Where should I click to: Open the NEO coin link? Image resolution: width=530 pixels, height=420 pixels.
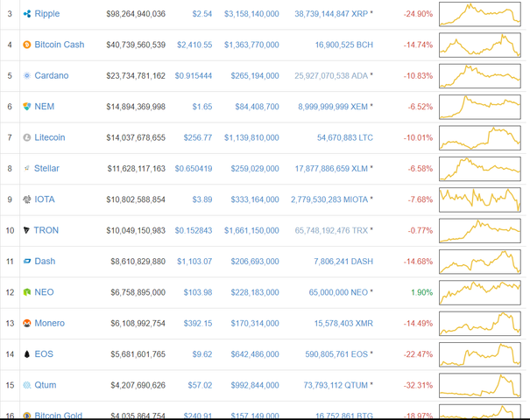point(45,292)
